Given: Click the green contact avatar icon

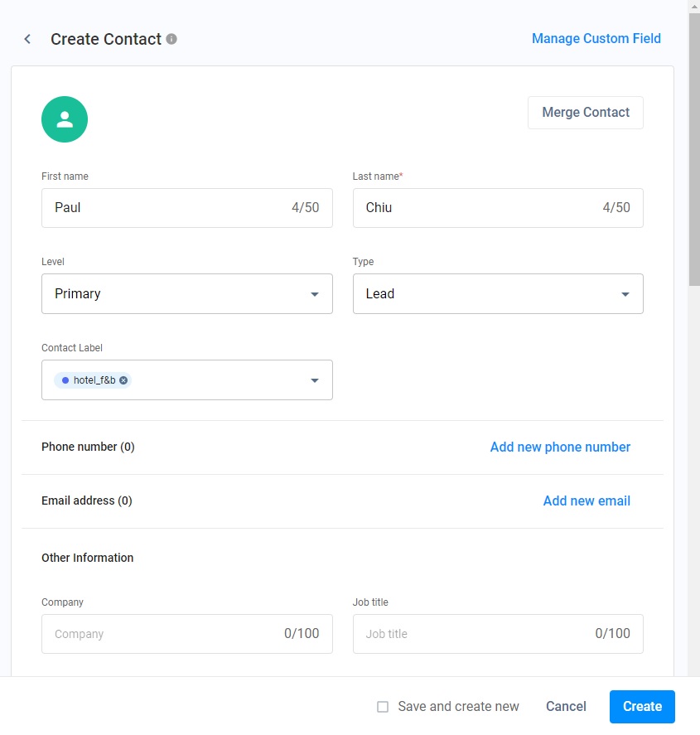Looking at the screenshot, I should (x=65, y=119).
